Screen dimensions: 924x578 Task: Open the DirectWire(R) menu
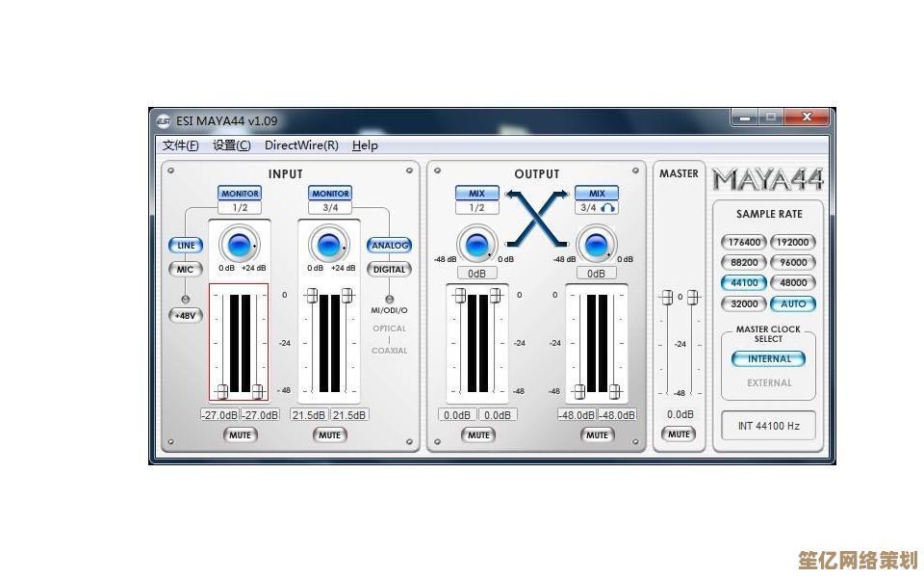(x=301, y=145)
